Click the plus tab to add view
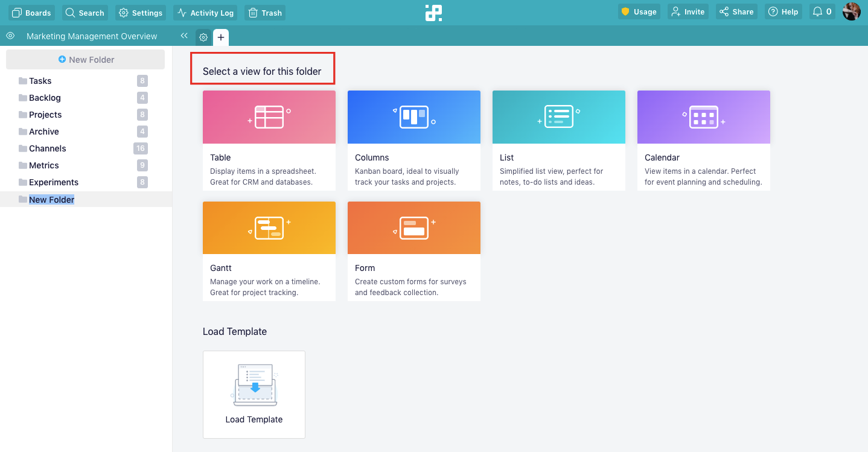This screenshot has height=452, width=868. click(221, 37)
